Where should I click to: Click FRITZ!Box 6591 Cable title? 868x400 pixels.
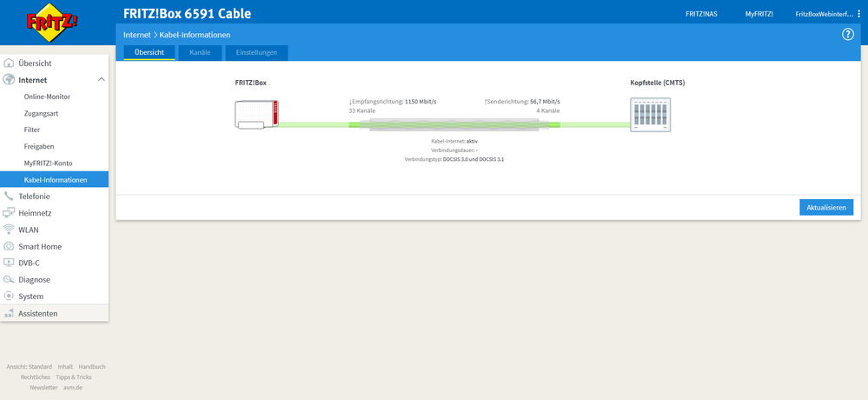pos(187,13)
